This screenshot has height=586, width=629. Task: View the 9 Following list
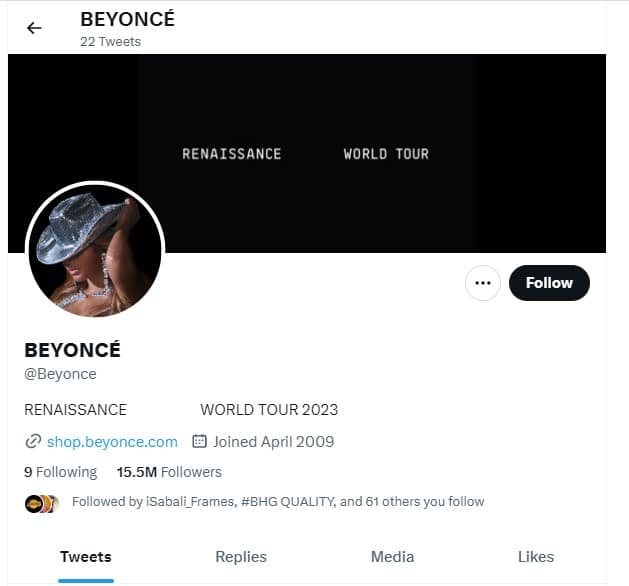tap(60, 472)
